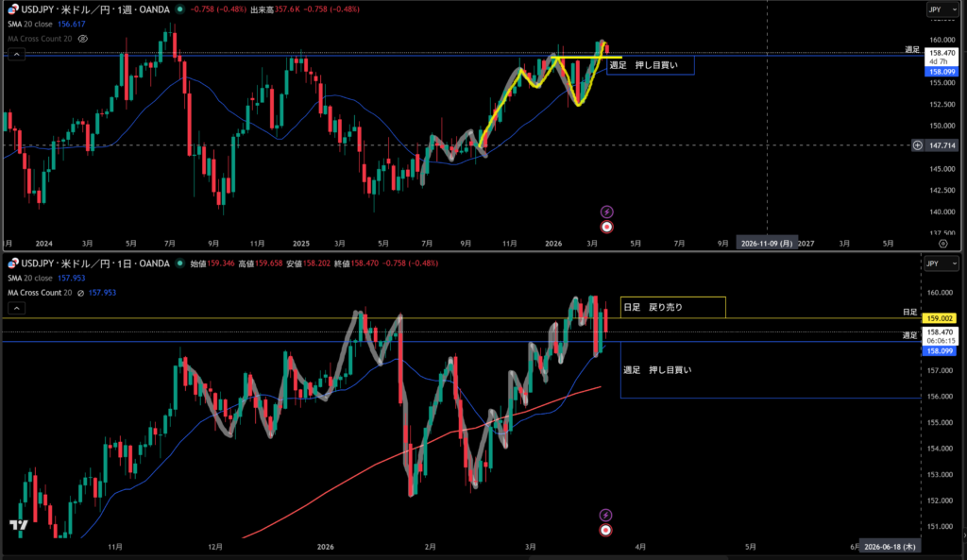Collapse indicator legend in the weekly chart

(x=16, y=55)
